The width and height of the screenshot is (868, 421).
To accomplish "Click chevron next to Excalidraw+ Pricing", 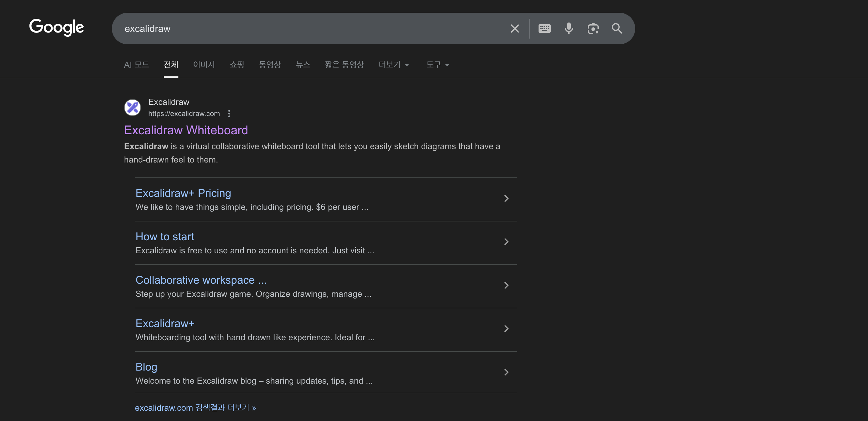I will point(506,198).
